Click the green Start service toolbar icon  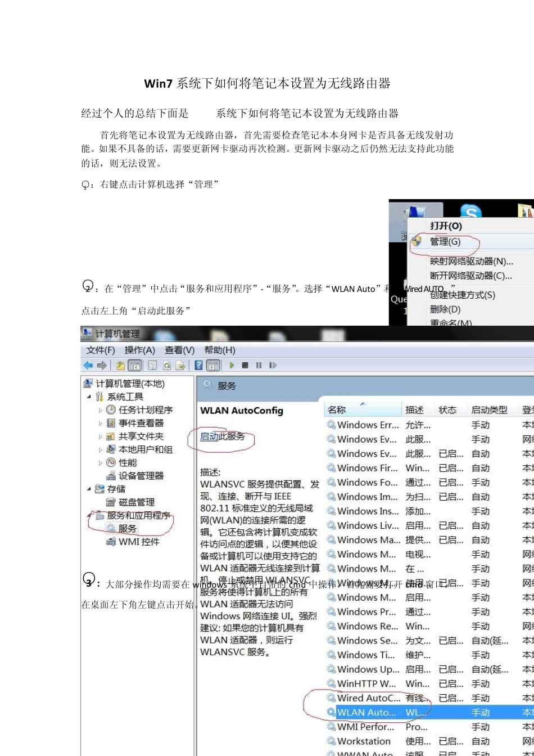(x=232, y=365)
